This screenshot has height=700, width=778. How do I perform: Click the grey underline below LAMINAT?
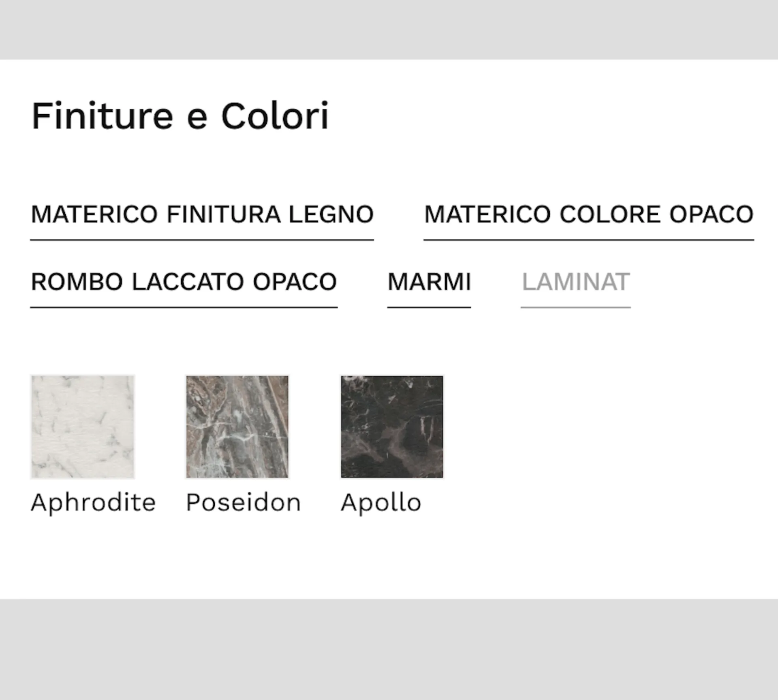[575, 308]
